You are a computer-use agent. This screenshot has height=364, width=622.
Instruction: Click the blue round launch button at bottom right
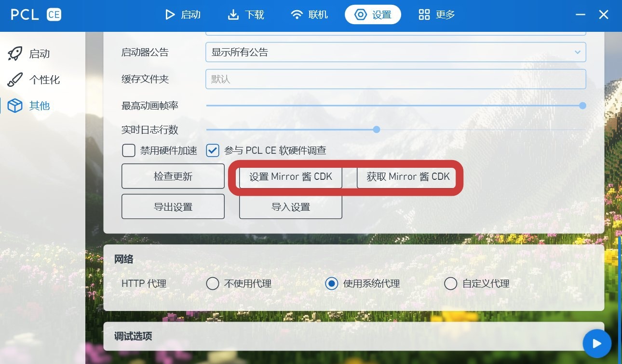pyautogui.click(x=597, y=344)
